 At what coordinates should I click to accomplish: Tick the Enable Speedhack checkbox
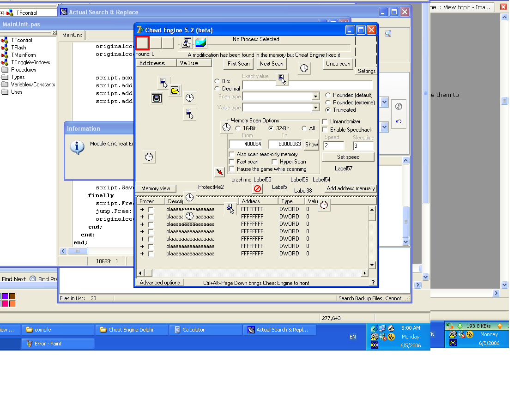325,130
